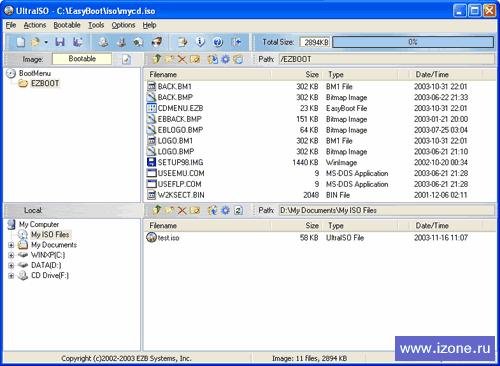
Task: Click red X delete icon, Local pane toolbar
Action: click(182, 210)
